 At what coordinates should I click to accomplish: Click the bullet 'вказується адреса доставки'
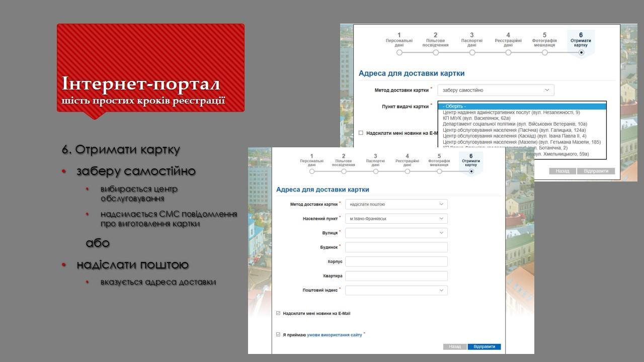(x=158, y=282)
